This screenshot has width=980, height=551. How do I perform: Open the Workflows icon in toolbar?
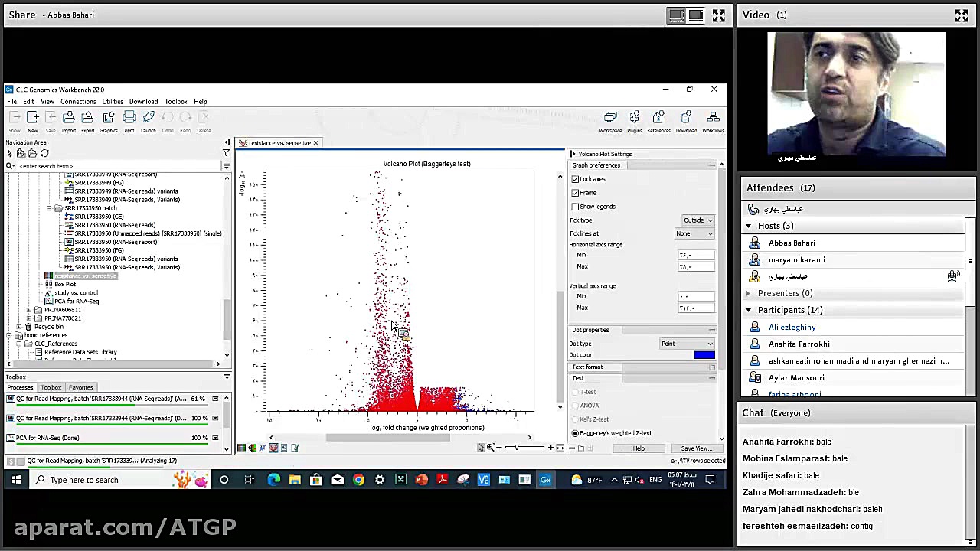713,119
